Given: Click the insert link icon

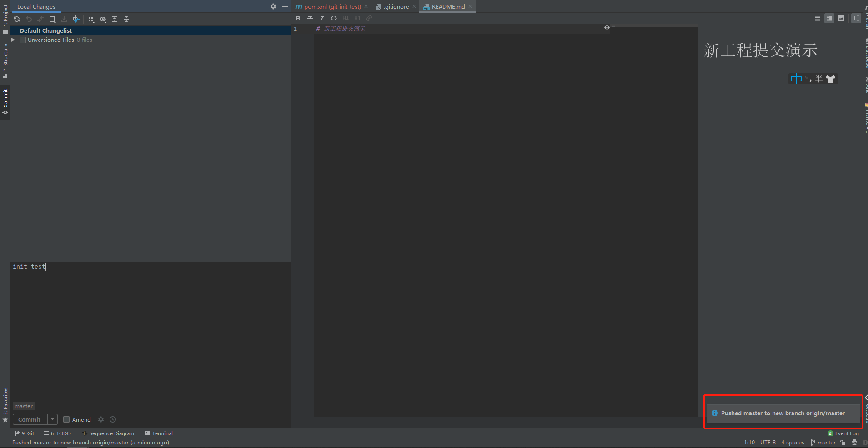Looking at the screenshot, I should (x=369, y=18).
